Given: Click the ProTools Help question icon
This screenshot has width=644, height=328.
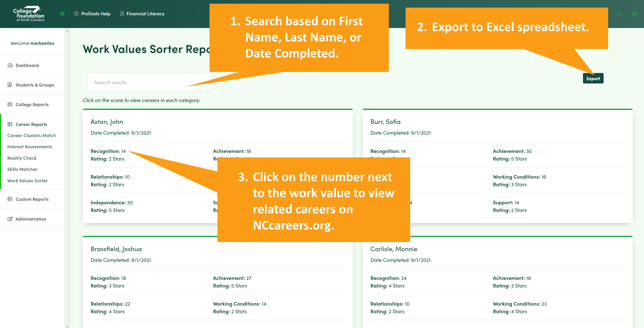Looking at the screenshot, I should 76,14.
